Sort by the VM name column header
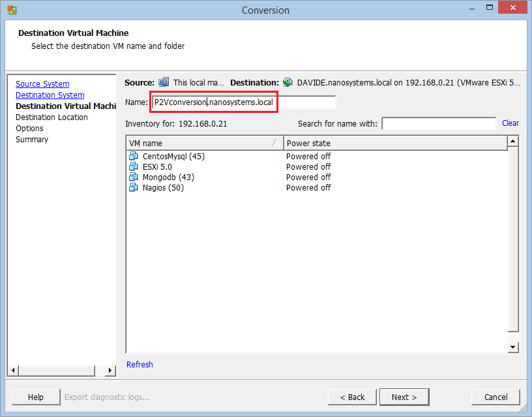This screenshot has width=532, height=417. point(205,144)
